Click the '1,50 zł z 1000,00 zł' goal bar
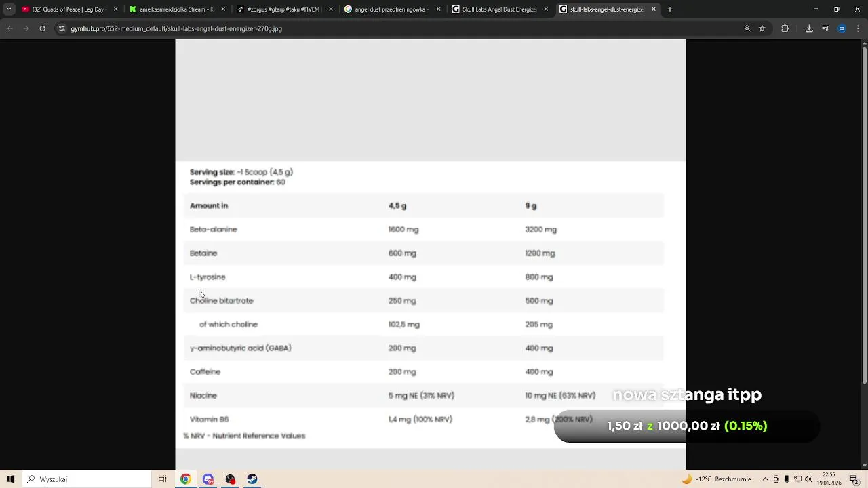 tap(687, 426)
